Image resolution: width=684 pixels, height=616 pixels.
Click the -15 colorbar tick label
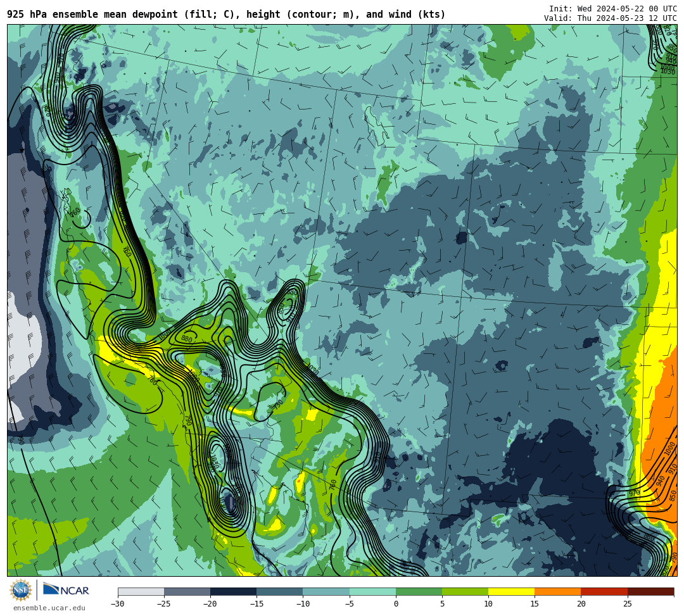(x=256, y=604)
